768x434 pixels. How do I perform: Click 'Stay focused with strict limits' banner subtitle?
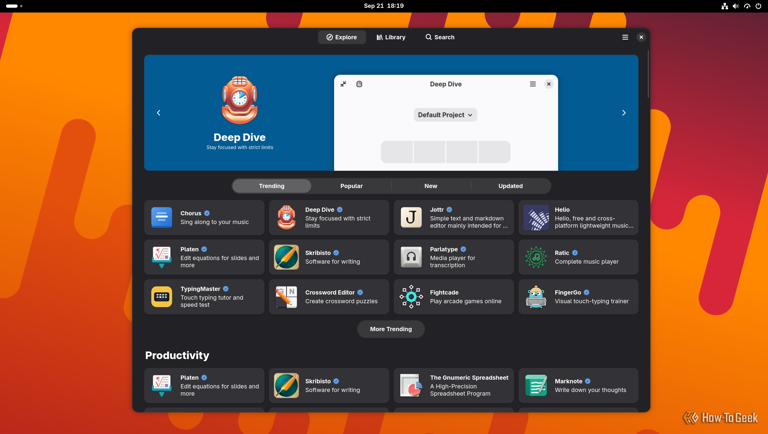tap(240, 147)
